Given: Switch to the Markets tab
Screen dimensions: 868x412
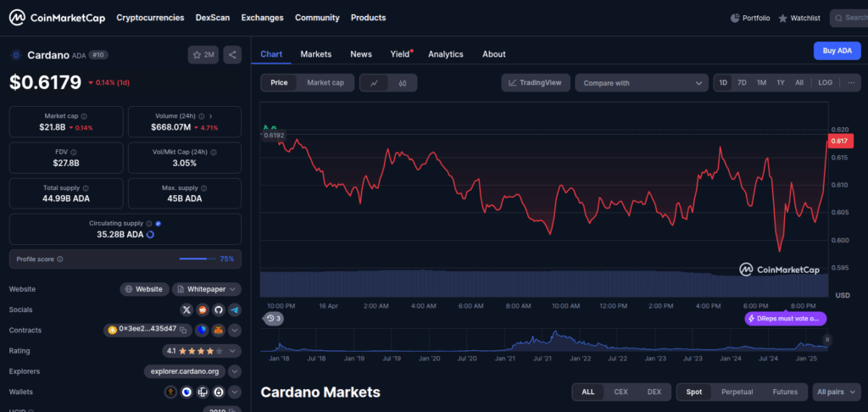Looking at the screenshot, I should coord(316,54).
